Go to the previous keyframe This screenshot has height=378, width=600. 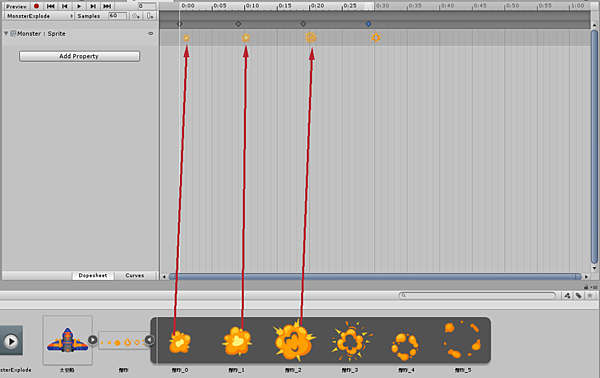click(65, 6)
